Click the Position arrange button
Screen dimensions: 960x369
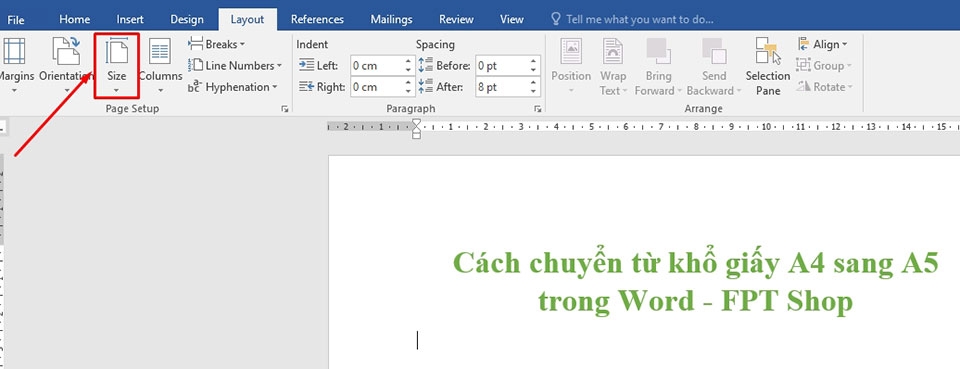coord(571,66)
